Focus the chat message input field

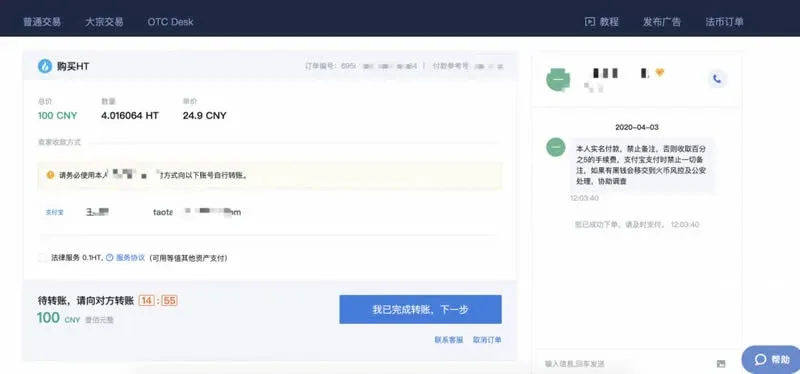click(625, 364)
